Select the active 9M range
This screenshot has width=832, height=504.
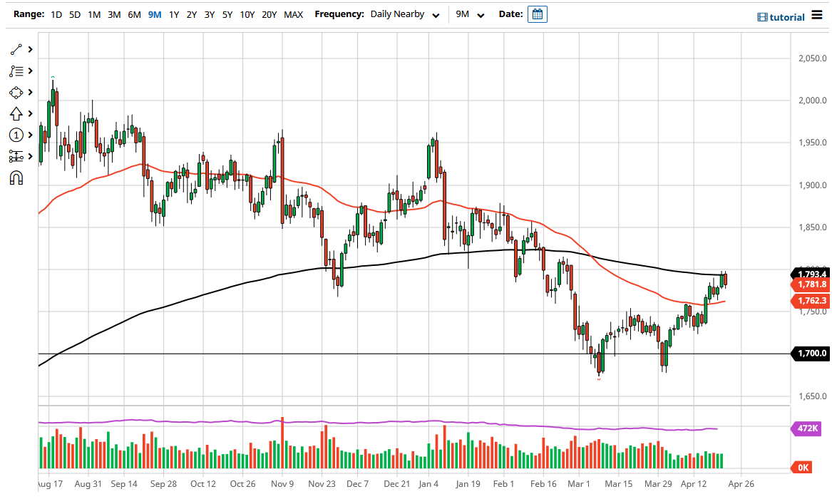[155, 15]
